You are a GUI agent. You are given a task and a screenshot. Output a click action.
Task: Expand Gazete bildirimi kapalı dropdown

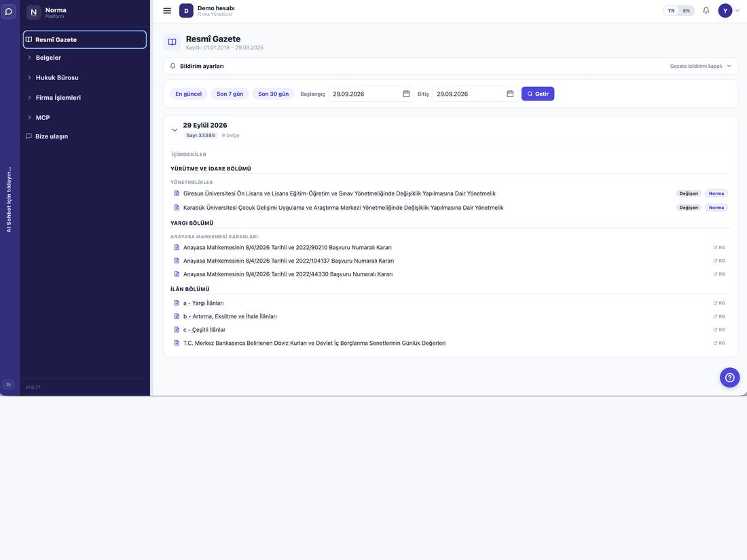point(700,67)
